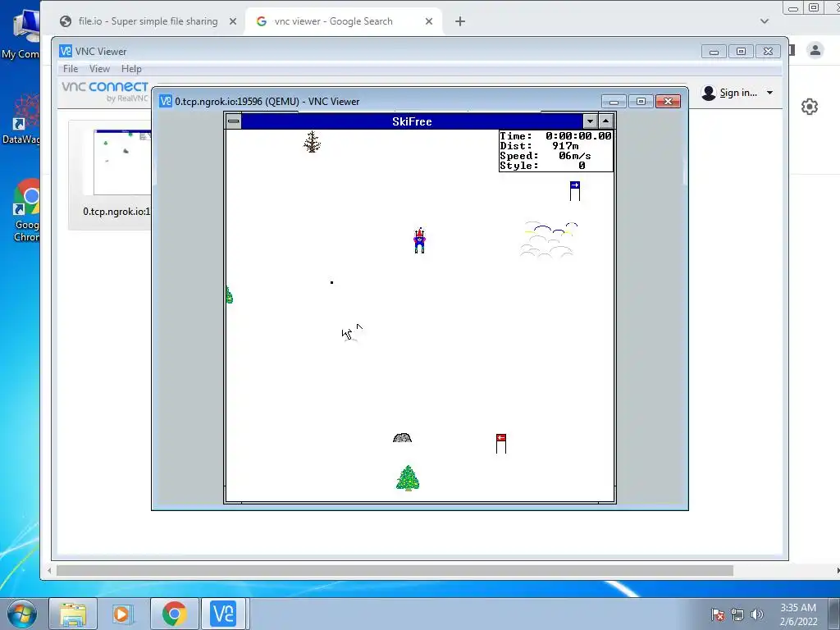
Task: Open the File menu in VNC Viewer
Action: point(71,69)
